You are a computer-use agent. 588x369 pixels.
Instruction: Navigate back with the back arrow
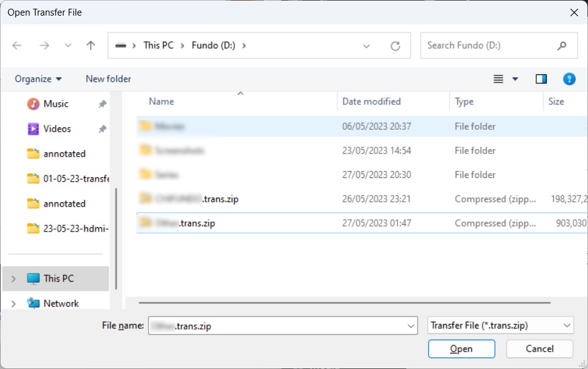click(x=17, y=45)
